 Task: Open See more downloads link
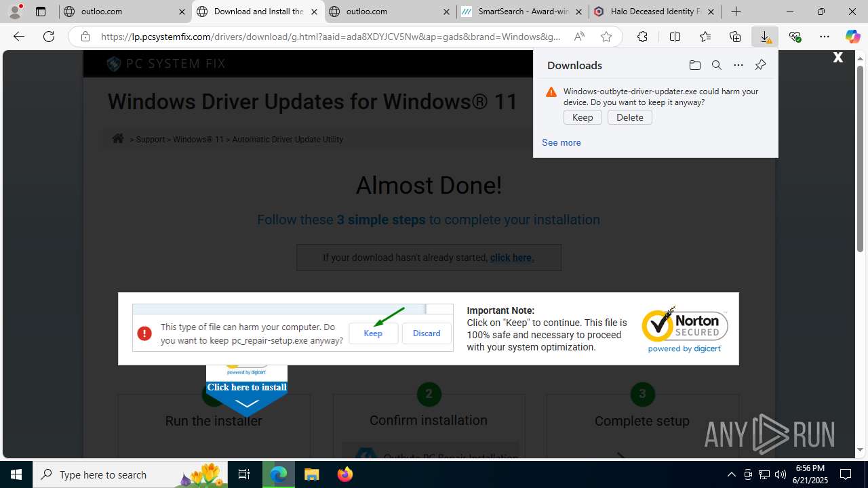(561, 142)
